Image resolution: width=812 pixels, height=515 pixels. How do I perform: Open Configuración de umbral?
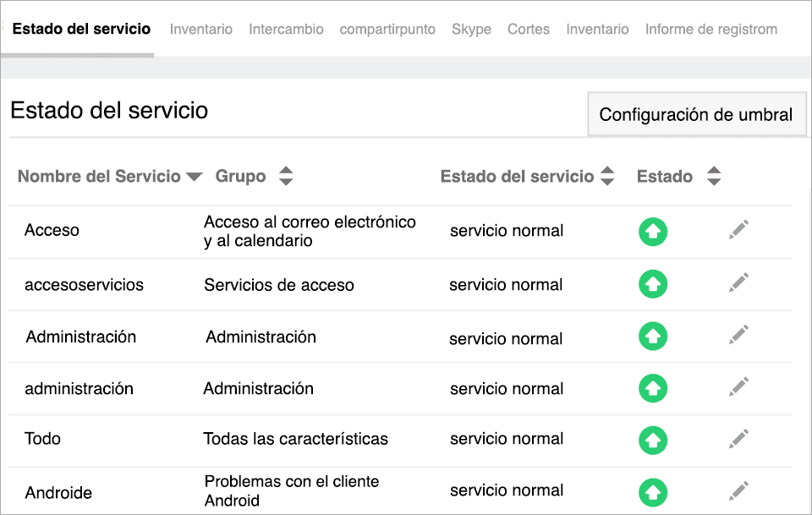tap(696, 113)
